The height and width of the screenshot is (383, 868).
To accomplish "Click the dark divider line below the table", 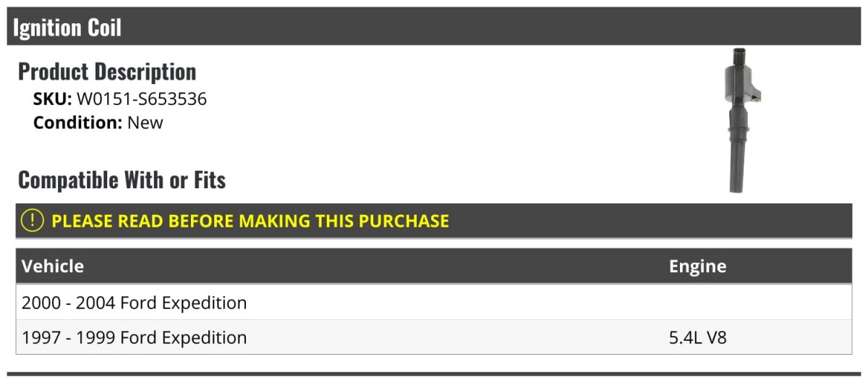I will [x=434, y=374].
